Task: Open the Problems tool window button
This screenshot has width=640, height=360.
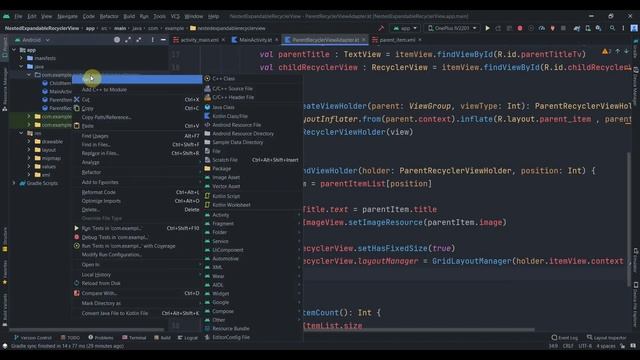Action: point(101,338)
